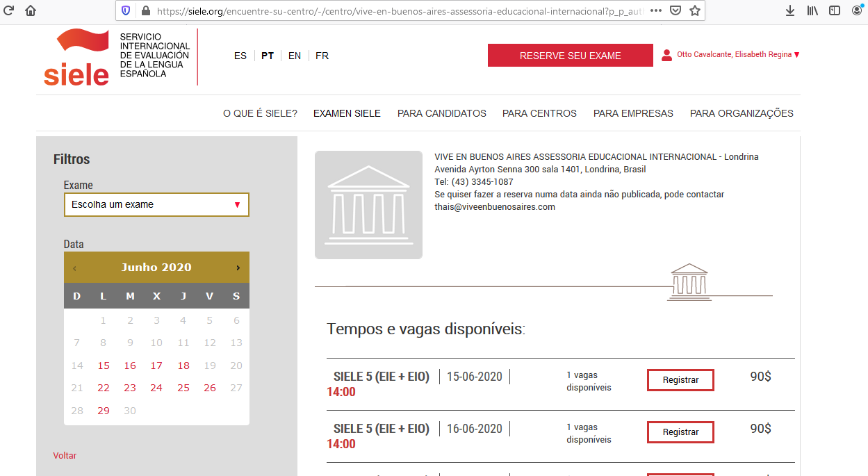Image resolution: width=868 pixels, height=476 pixels.
Task: Click 'SIELE 5 (EIE + EIO)' in the 15-06-2020 row
Action: (382, 377)
